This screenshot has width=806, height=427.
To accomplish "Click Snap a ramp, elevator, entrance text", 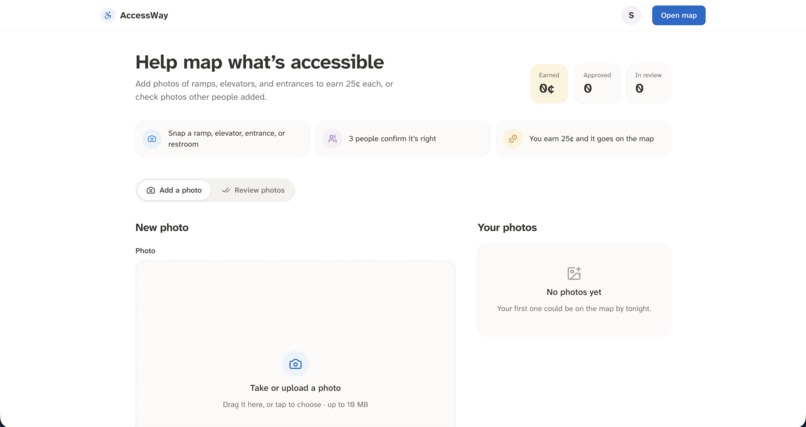I will [226, 139].
